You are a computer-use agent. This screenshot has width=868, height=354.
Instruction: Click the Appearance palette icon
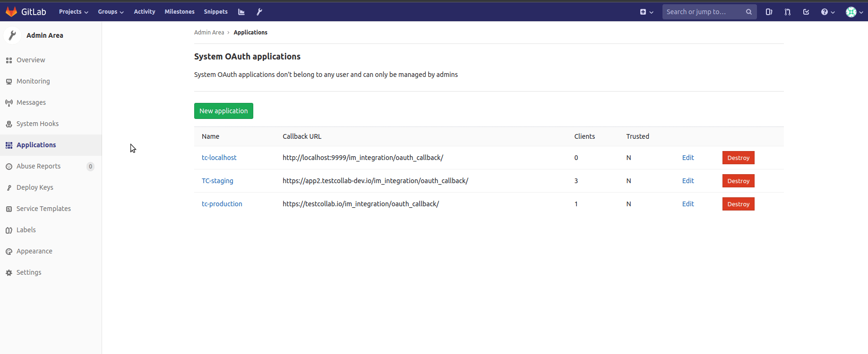click(x=9, y=252)
